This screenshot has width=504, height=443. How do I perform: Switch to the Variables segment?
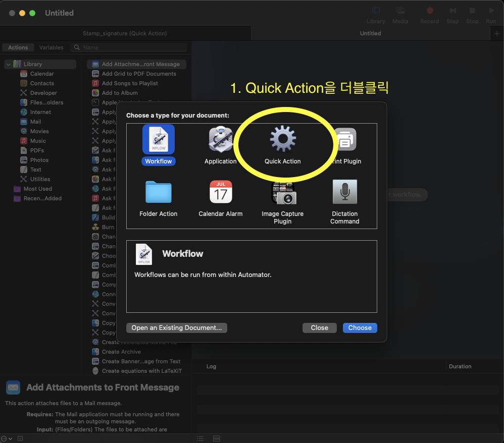(x=51, y=47)
